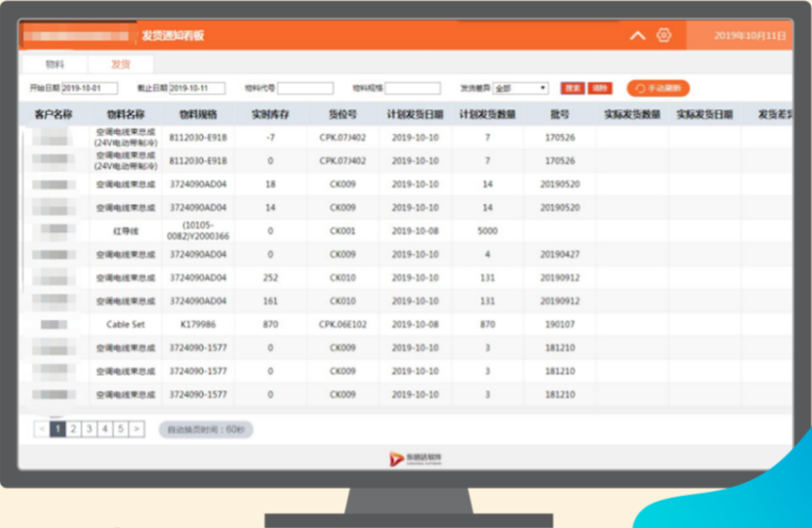Go to next page with right arrow
The width and height of the screenshot is (812, 528).
point(137,428)
